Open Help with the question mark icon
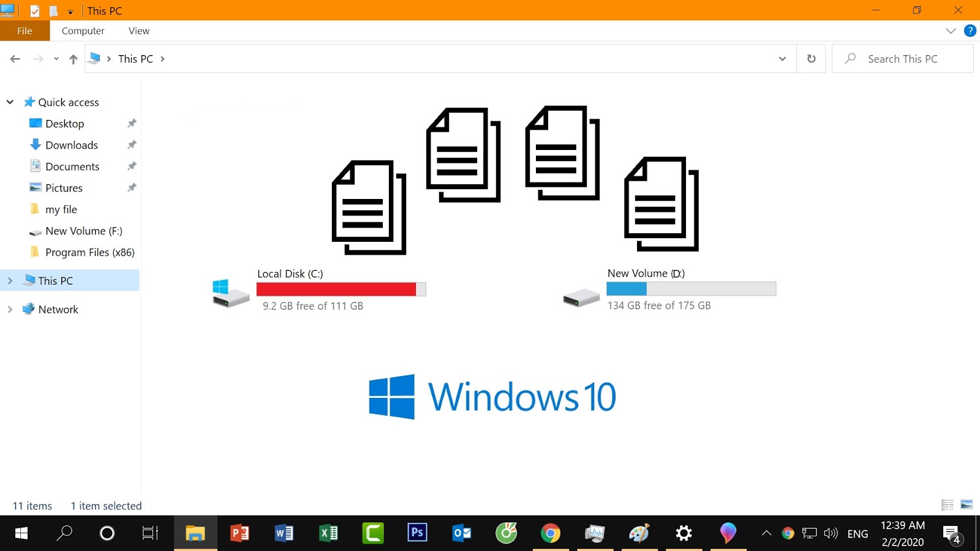Viewport: 980px width, 551px height. pyautogui.click(x=970, y=31)
